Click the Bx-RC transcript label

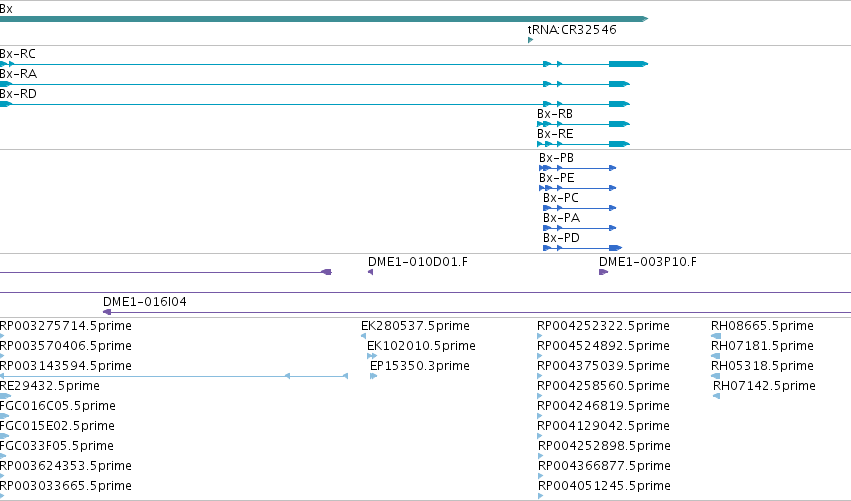point(18,54)
